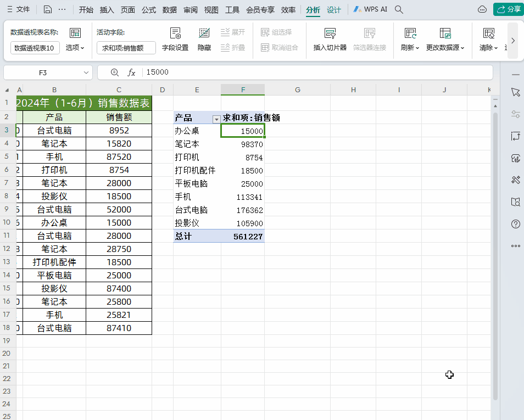The width and height of the screenshot is (524, 420).
Task: Open the sidebar more options ellipsis
Action: [516, 246]
